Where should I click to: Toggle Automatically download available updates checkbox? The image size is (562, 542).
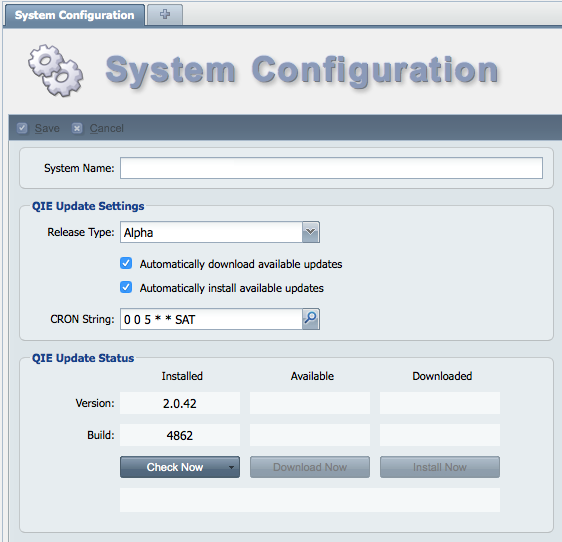click(x=126, y=263)
